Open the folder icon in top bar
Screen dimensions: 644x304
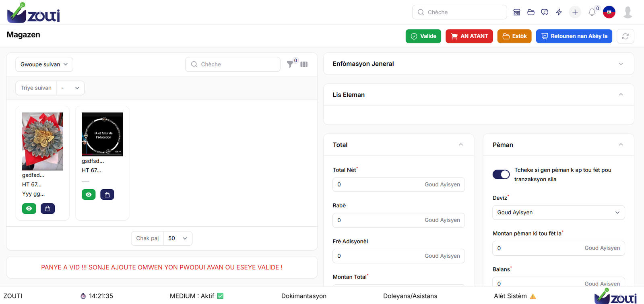point(531,12)
